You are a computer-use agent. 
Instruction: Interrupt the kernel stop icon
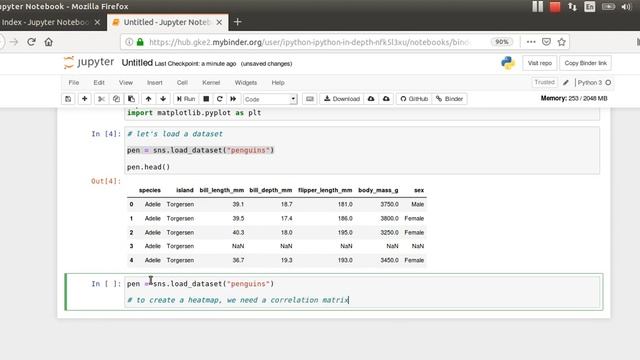[x=206, y=99]
